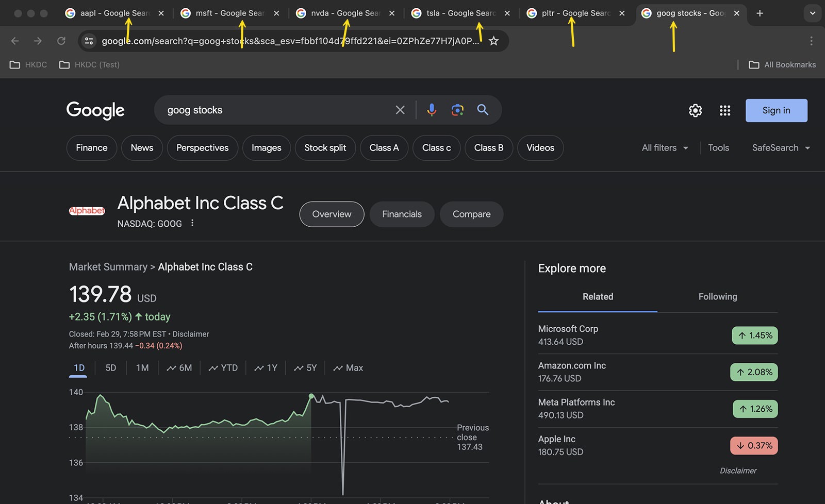Open Chrome three-dot menu
This screenshot has width=825, height=504.
coord(811,41)
